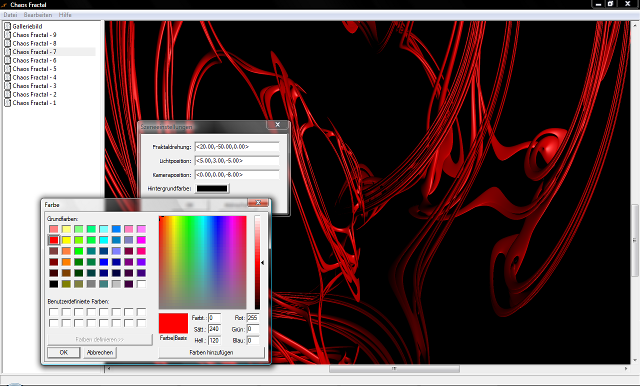Click the document icon beside Chaos Fractal - 1

pyautogui.click(x=7, y=103)
